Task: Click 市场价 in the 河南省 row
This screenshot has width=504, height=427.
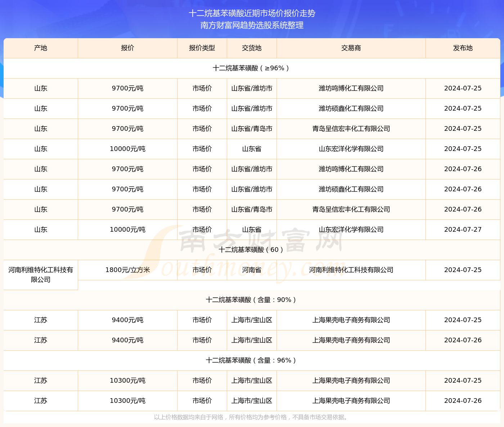Action: [x=202, y=270]
